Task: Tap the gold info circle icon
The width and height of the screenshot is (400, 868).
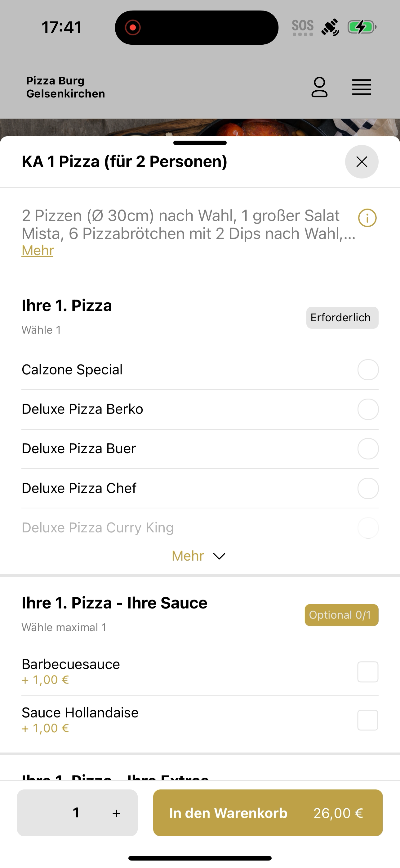Action: point(367,218)
